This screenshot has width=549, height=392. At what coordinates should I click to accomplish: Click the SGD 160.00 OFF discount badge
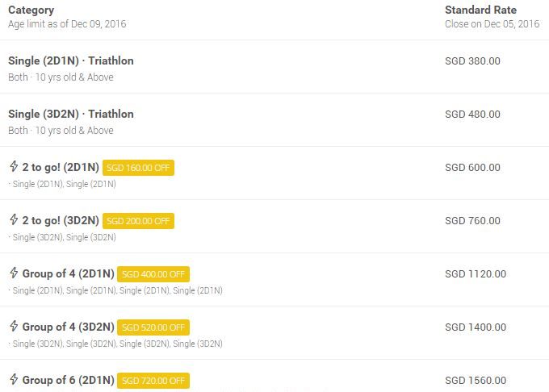point(138,168)
